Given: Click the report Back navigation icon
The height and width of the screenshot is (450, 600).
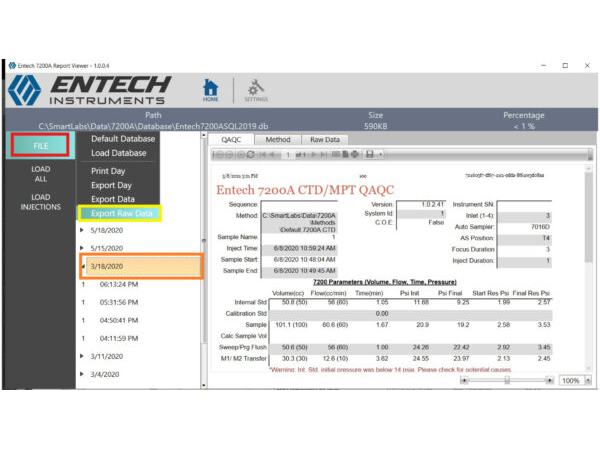Looking at the screenshot, I should (220, 155).
